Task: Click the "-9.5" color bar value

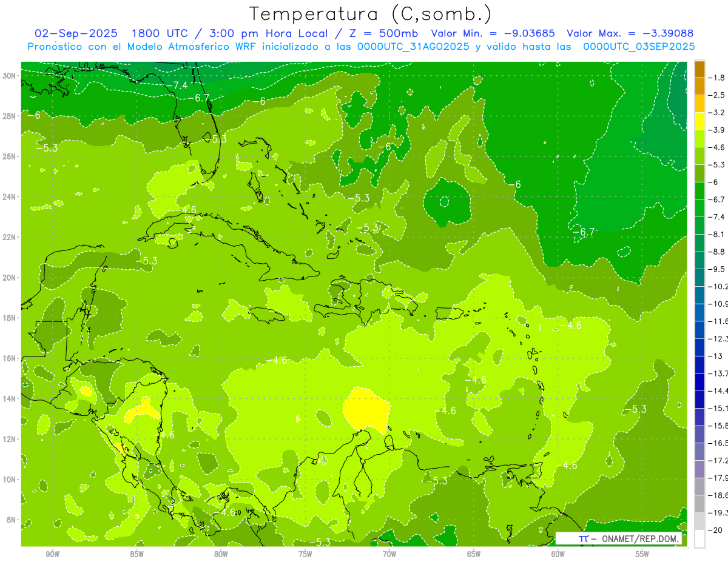Action: 716,269
